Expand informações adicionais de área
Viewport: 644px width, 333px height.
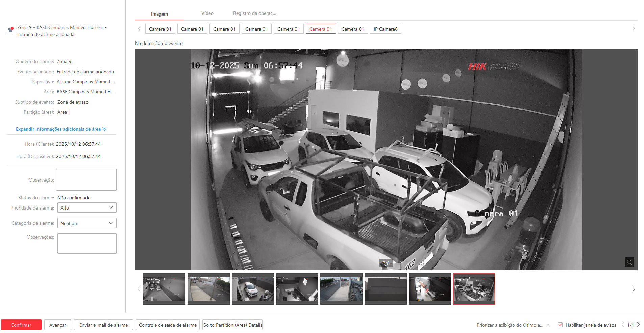(x=61, y=129)
